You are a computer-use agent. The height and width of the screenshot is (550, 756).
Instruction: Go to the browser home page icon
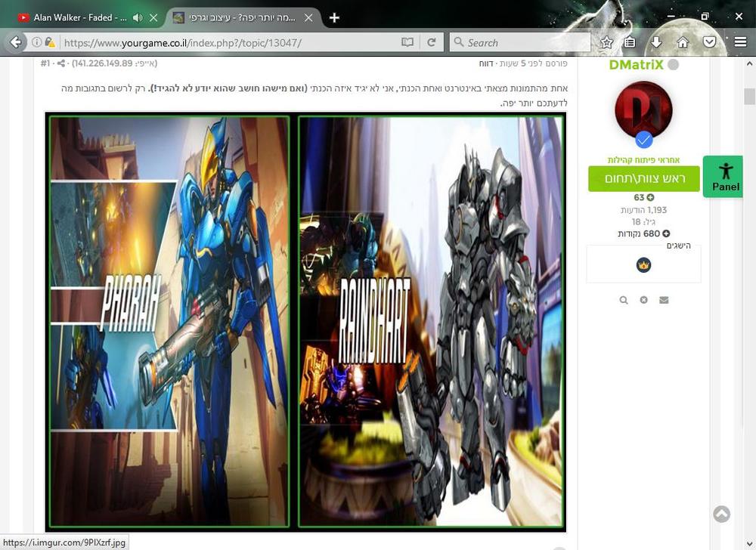point(683,42)
